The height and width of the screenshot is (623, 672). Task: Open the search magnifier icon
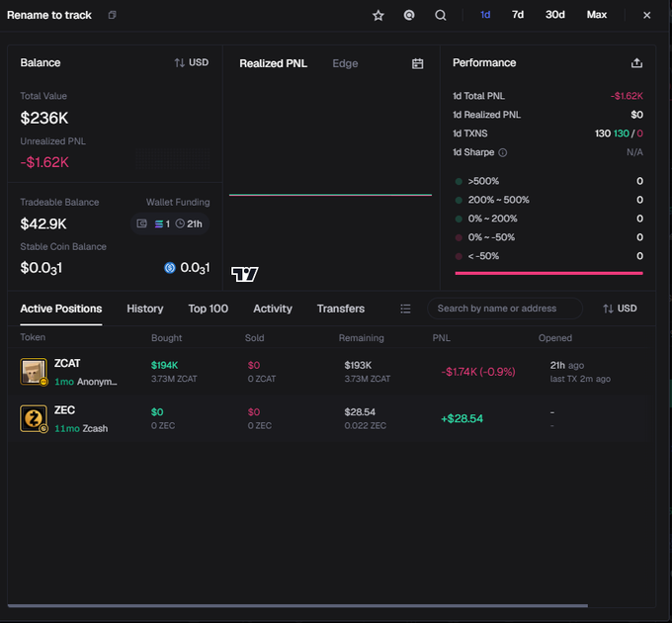[440, 16]
